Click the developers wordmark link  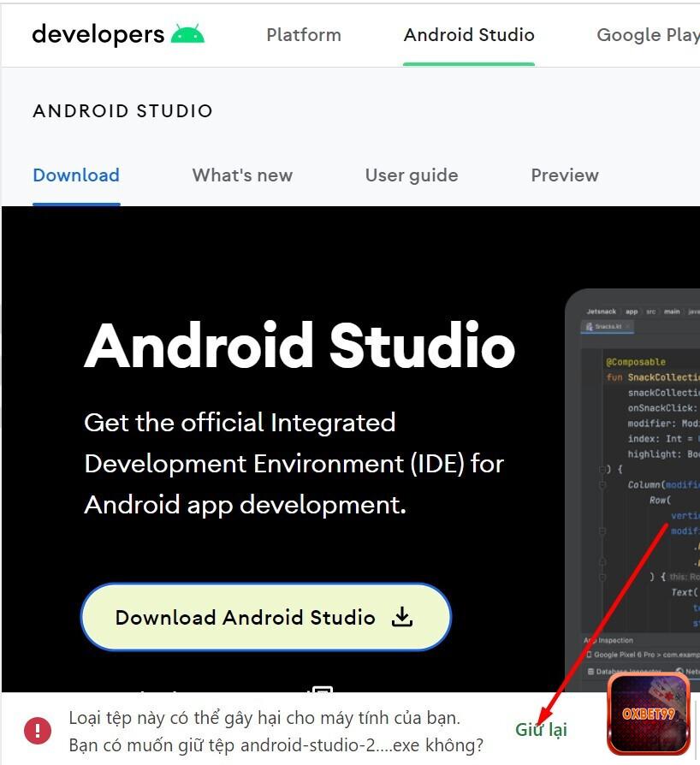tap(98, 34)
